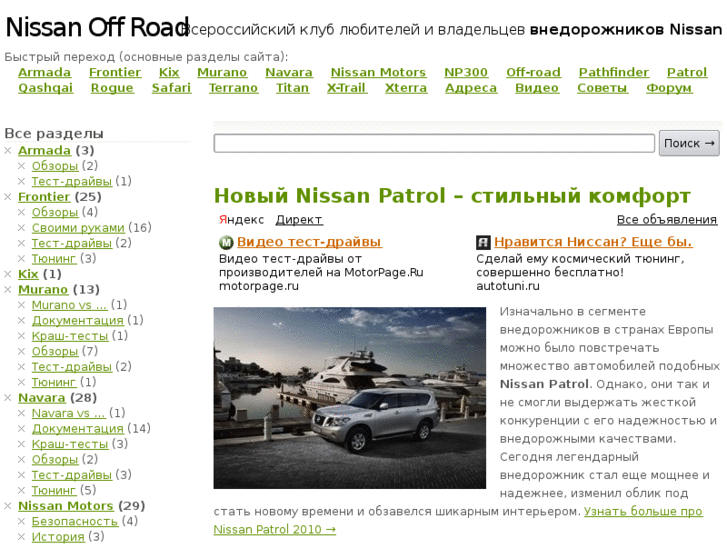Viewport: 727px width, 545px height.
Task: Open the Off-road section link
Action: click(x=533, y=72)
